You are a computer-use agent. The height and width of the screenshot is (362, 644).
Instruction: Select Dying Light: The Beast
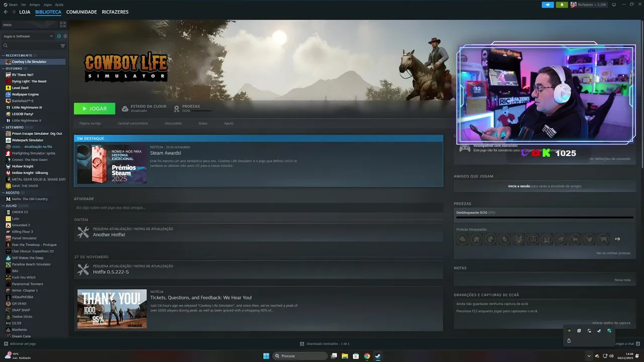point(29,81)
